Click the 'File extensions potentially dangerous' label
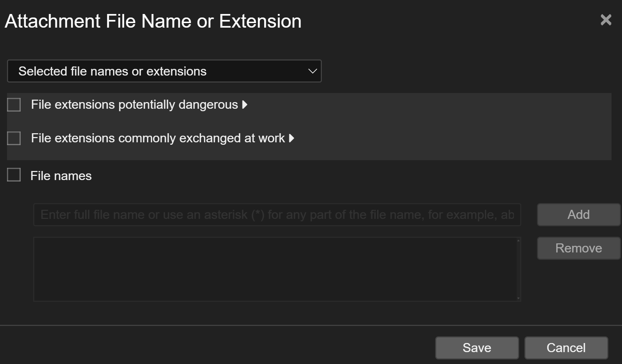 [x=134, y=105]
